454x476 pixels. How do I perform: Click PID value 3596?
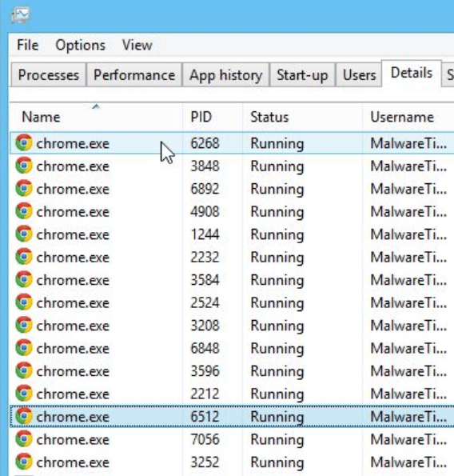tap(205, 371)
